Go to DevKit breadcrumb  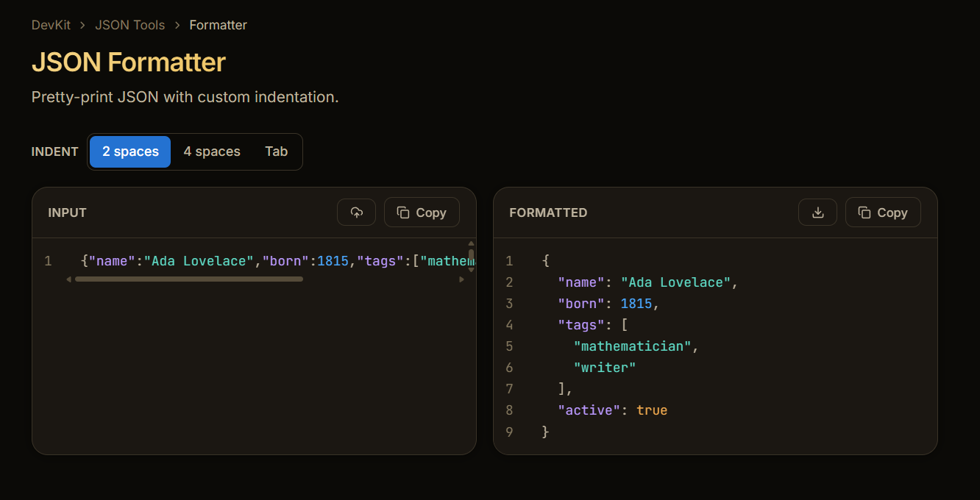[51, 25]
